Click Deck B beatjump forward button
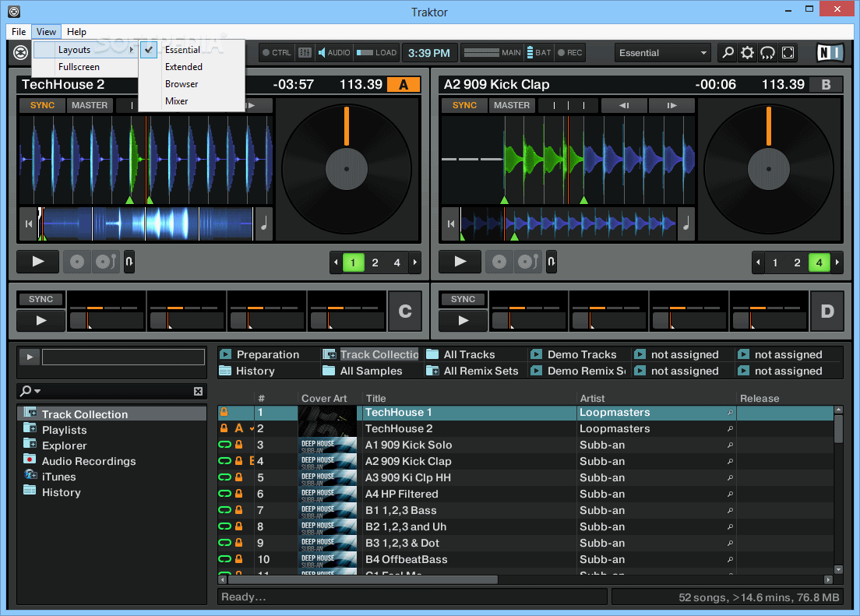Image resolution: width=860 pixels, height=616 pixels. coord(671,105)
